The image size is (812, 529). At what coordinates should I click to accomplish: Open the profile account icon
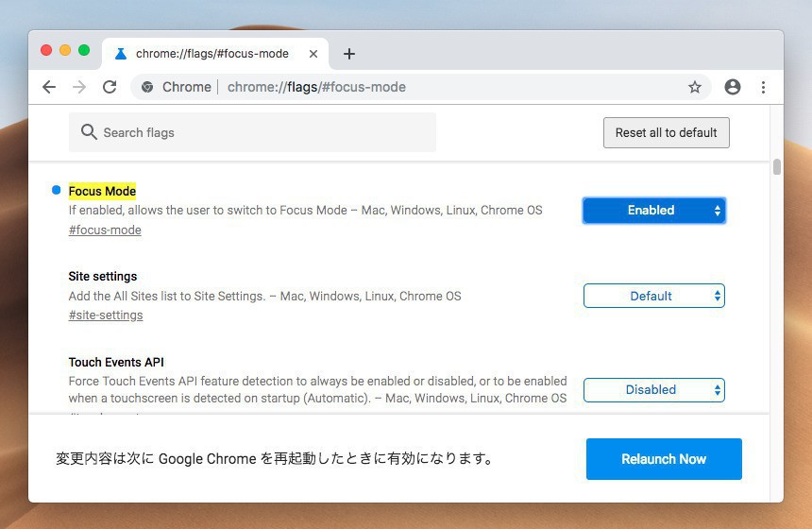(x=733, y=87)
